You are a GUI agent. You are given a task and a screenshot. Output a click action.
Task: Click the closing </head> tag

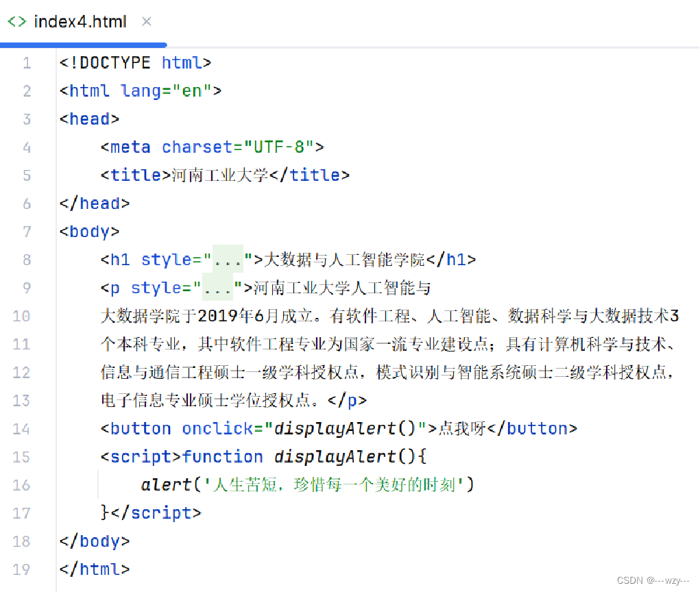95,203
